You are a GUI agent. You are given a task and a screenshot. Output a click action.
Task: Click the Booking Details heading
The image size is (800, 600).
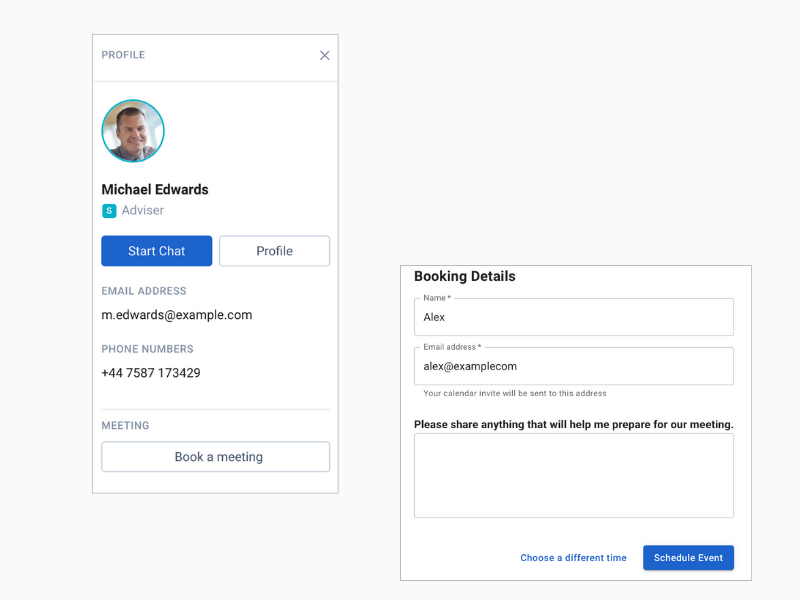point(465,276)
